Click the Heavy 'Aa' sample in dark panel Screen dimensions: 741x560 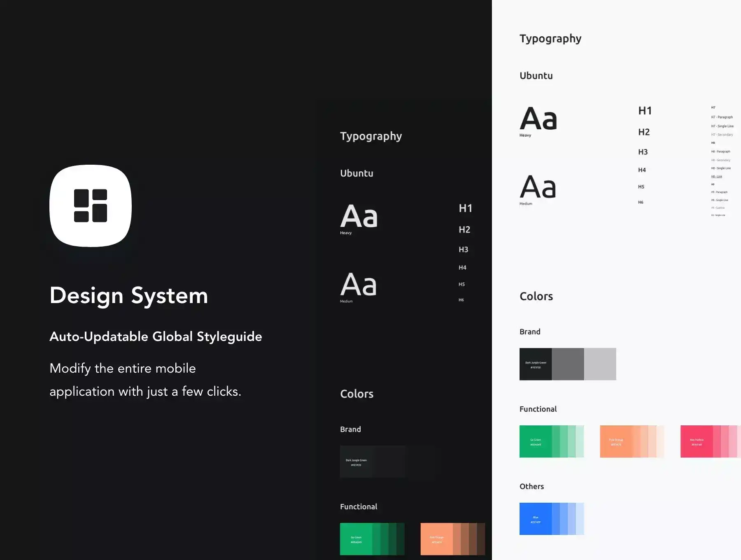point(359,216)
